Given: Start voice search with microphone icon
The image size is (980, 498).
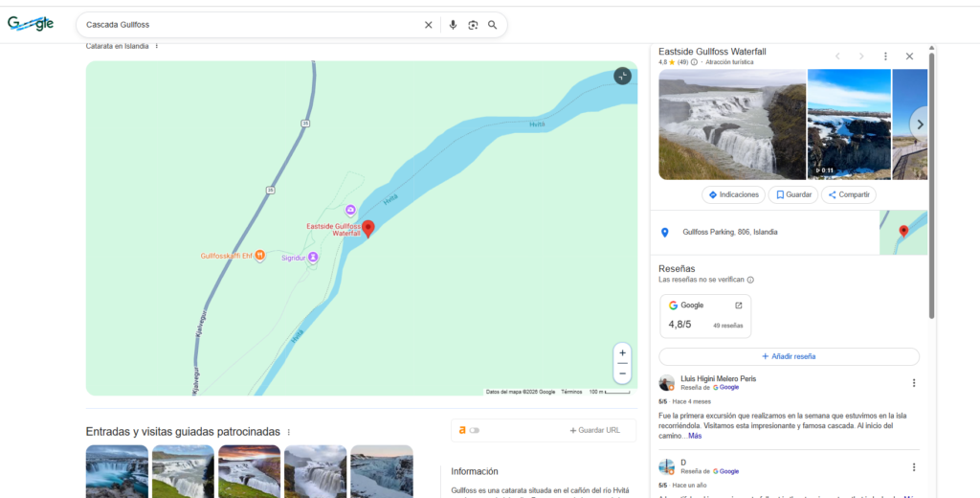Looking at the screenshot, I should tap(453, 25).
